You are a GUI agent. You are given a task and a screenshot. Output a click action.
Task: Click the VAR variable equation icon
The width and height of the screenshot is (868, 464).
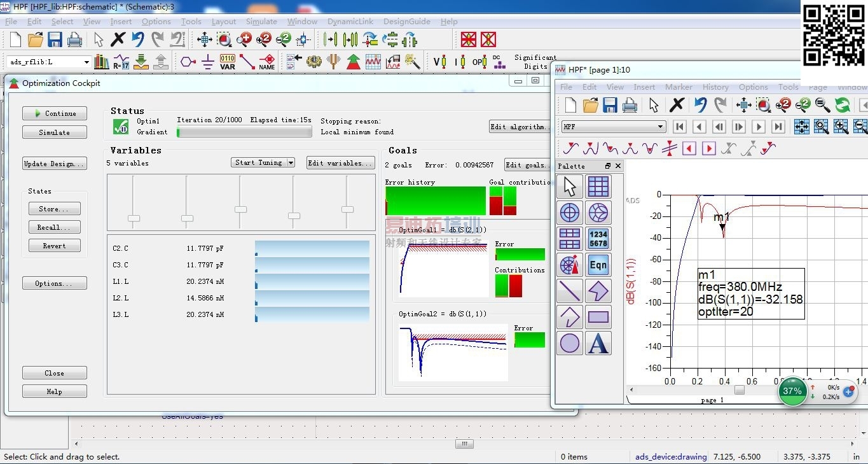pyautogui.click(x=228, y=62)
